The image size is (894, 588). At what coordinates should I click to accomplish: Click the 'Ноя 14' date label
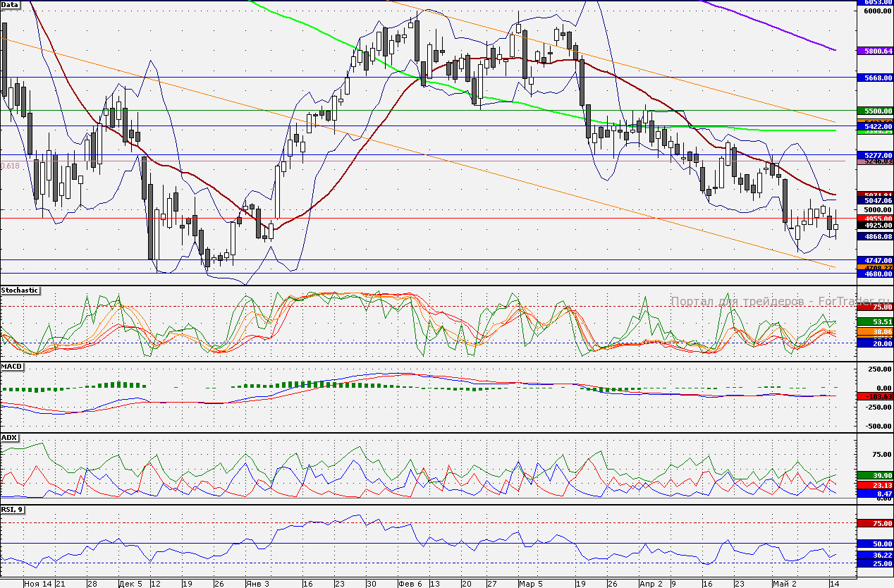point(38,584)
